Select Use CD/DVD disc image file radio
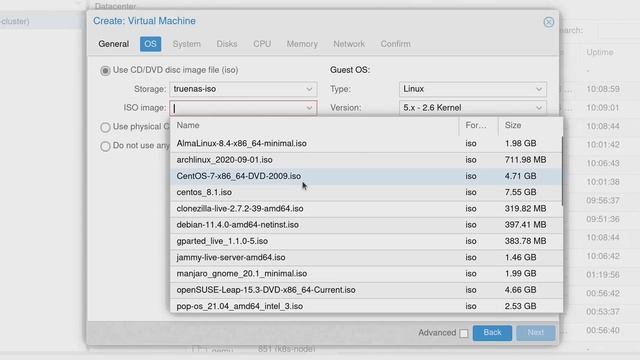 (x=105, y=71)
